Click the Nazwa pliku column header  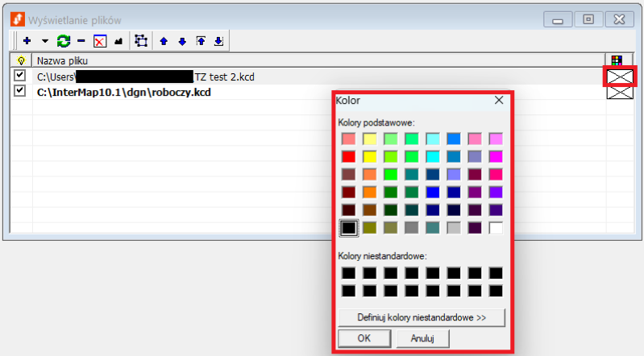(63, 60)
